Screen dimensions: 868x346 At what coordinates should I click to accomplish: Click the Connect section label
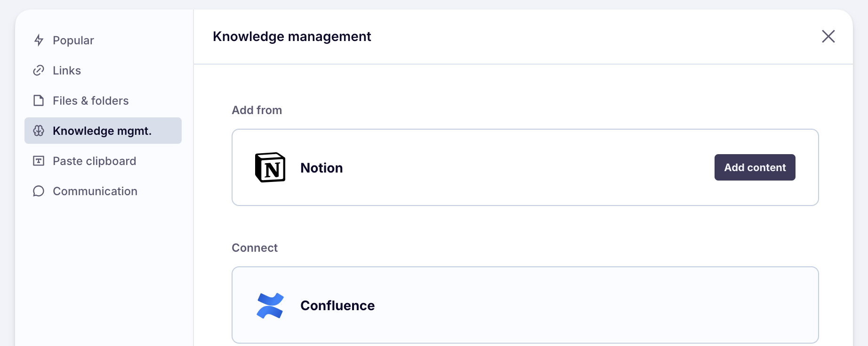[x=255, y=248]
